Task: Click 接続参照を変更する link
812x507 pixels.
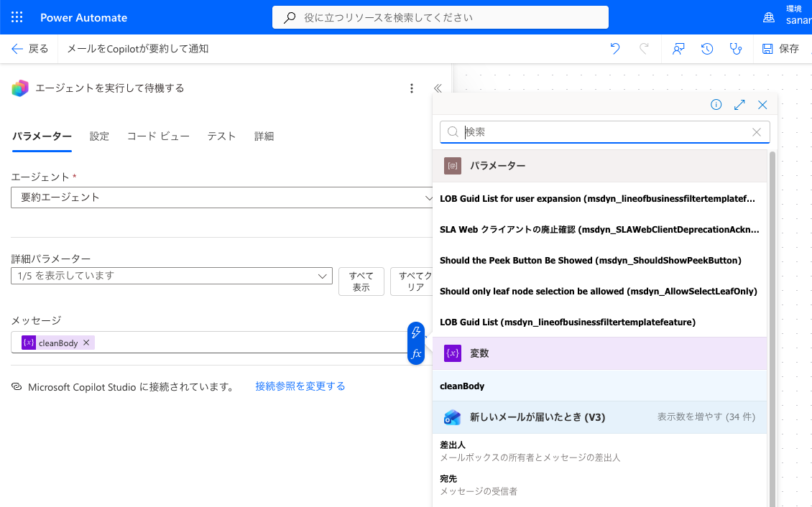Action: (x=300, y=386)
